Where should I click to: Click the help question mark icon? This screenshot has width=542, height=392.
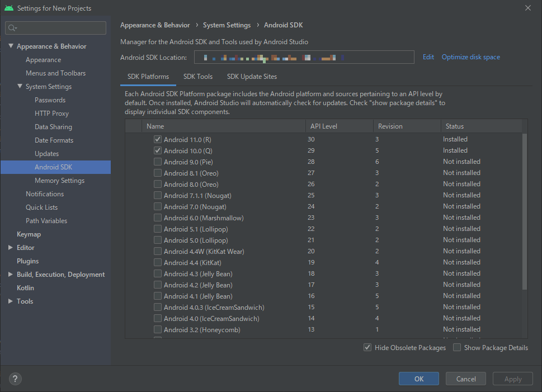[15, 379]
